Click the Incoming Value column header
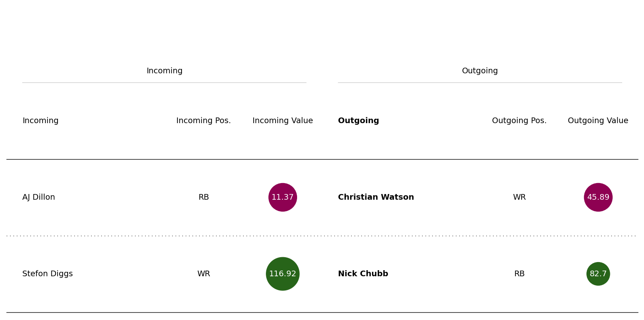Screen dimensions: 644x320 coord(282,121)
